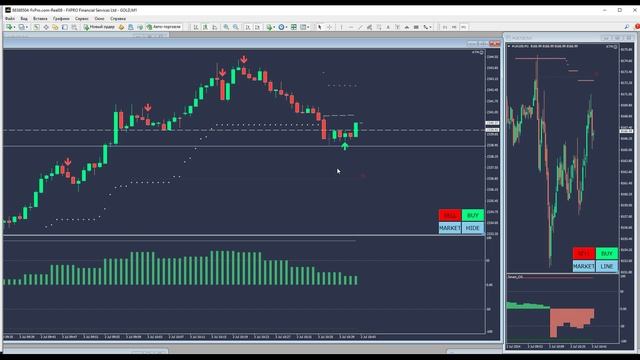Click the search magnifier icon at top right
Image resolution: width=640 pixels, height=360 pixels.
tap(627, 27)
